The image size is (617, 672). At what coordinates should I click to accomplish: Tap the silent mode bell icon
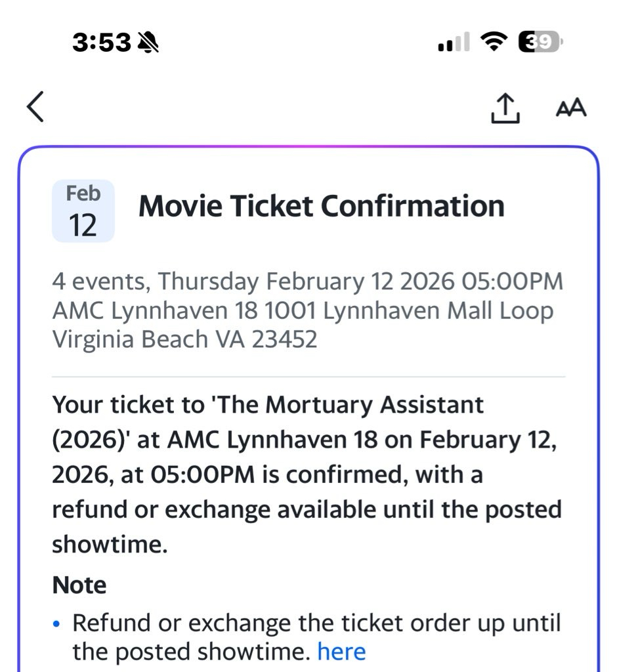click(x=149, y=43)
